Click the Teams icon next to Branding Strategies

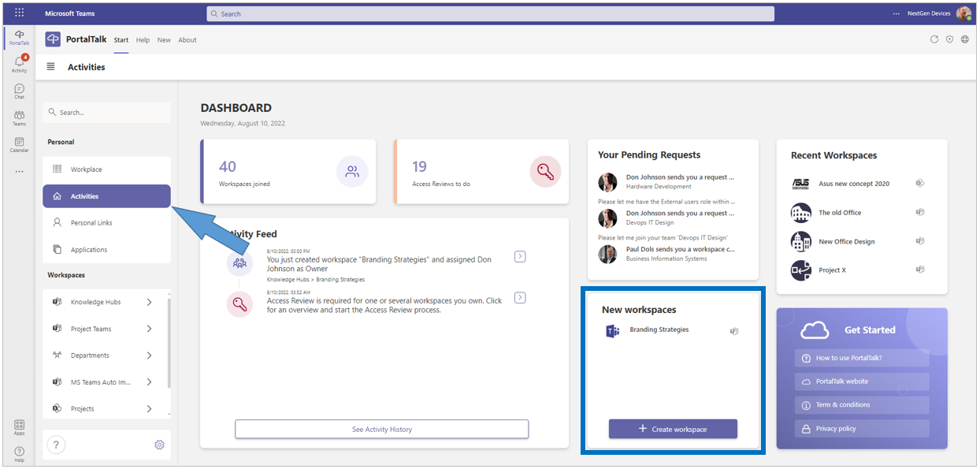(734, 331)
